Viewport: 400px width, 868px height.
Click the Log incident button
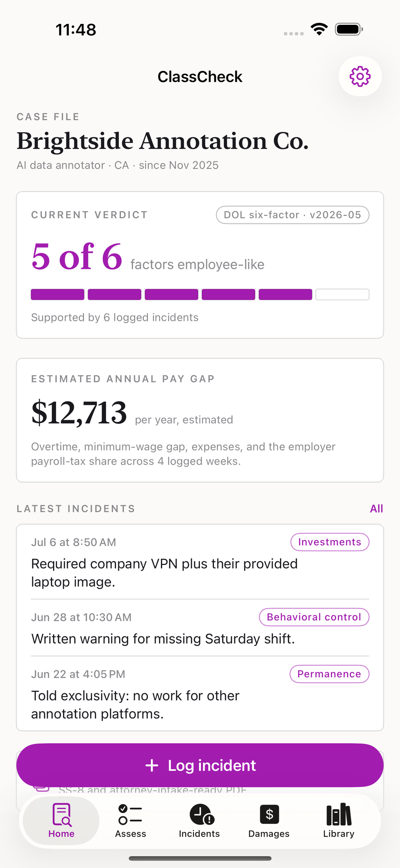coord(200,765)
